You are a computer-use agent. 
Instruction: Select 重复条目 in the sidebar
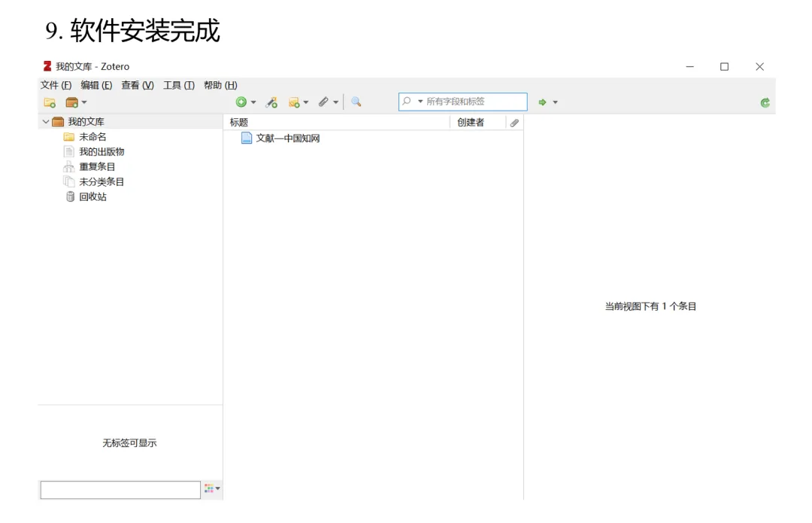[97, 167]
